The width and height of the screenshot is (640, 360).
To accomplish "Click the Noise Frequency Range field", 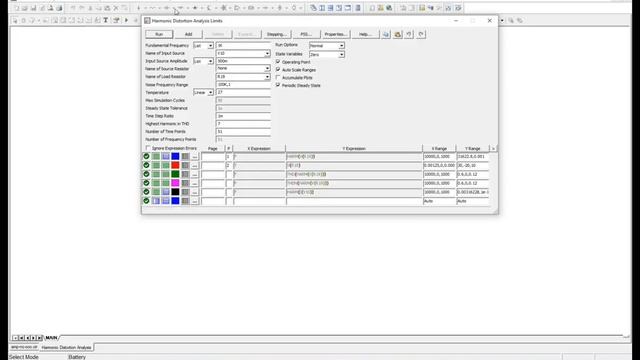I will (243, 84).
